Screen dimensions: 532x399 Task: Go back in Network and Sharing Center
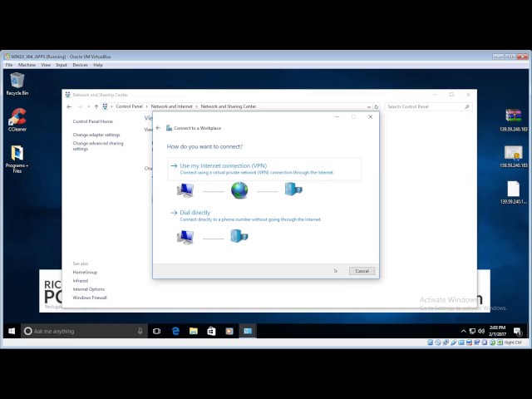coord(69,106)
